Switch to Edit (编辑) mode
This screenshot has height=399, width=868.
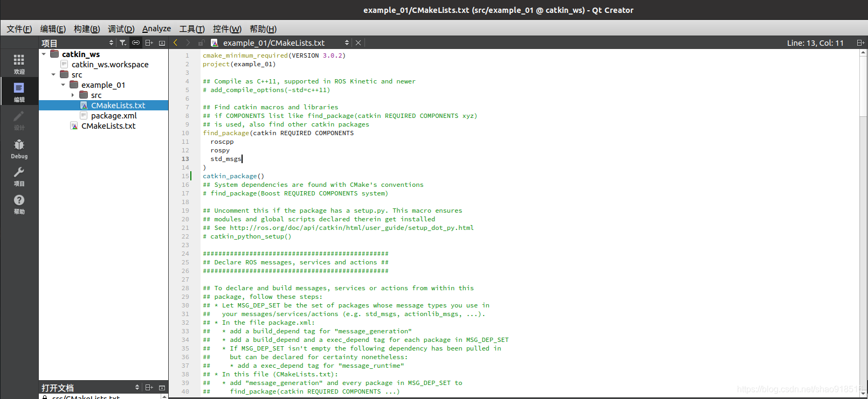coord(19,92)
